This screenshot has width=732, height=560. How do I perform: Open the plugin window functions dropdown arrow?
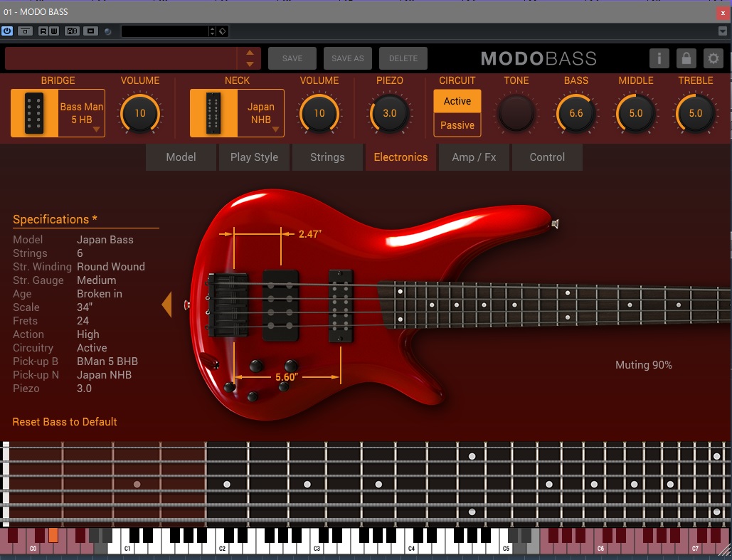pyautogui.click(x=722, y=31)
